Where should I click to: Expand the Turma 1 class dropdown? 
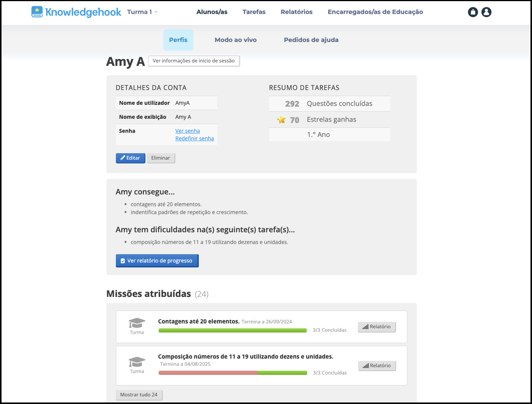(142, 12)
